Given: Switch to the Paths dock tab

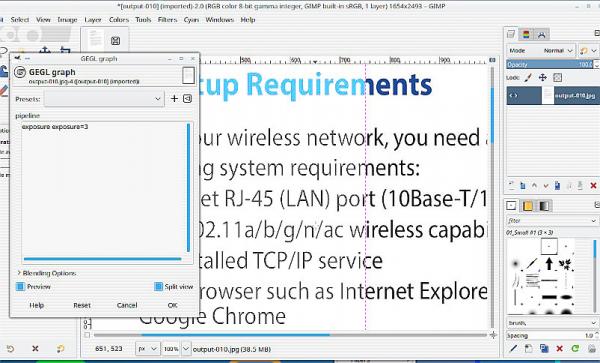Looking at the screenshot, I should [541, 35].
